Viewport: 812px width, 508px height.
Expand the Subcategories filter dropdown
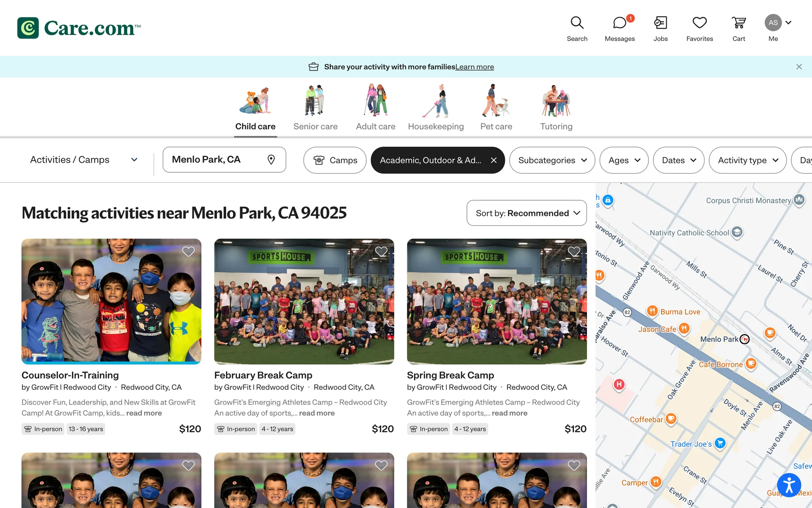(x=552, y=160)
